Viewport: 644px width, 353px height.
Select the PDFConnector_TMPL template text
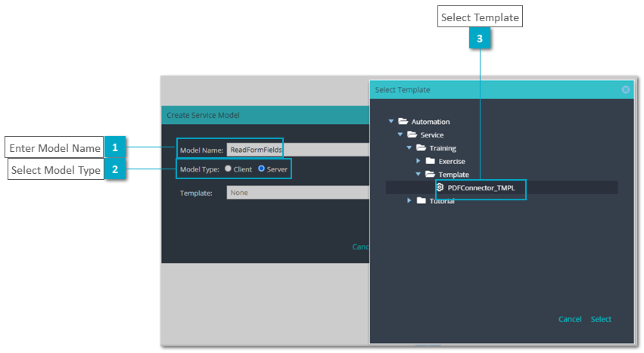[481, 187]
